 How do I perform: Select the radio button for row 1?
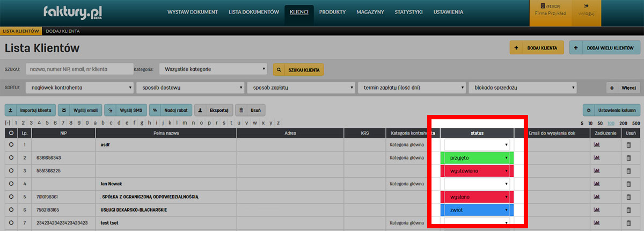click(x=11, y=145)
